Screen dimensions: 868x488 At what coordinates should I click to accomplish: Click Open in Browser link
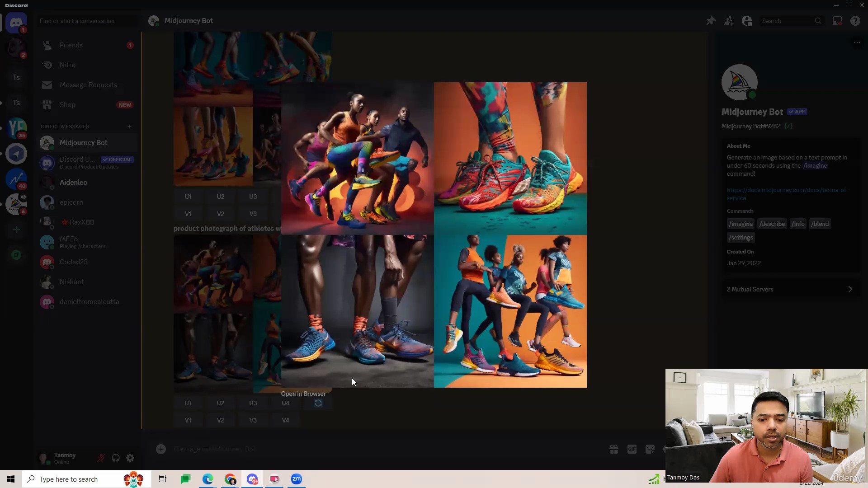pos(303,394)
